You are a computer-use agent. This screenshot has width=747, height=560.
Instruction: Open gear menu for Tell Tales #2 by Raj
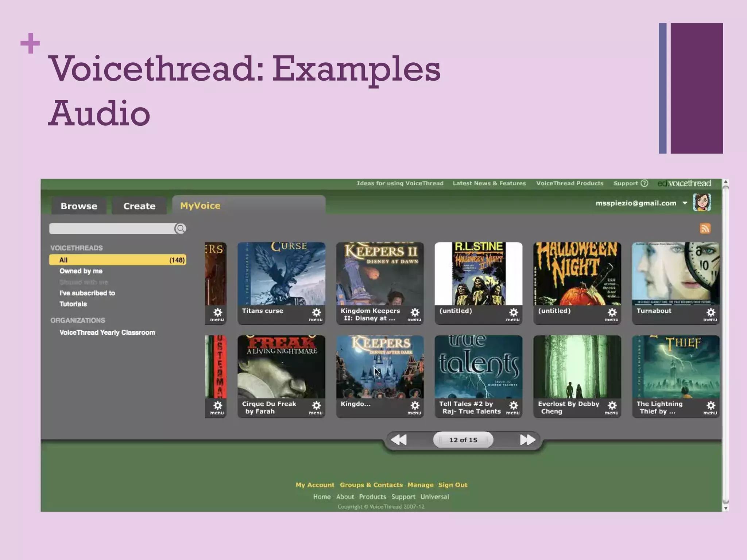pyautogui.click(x=513, y=408)
